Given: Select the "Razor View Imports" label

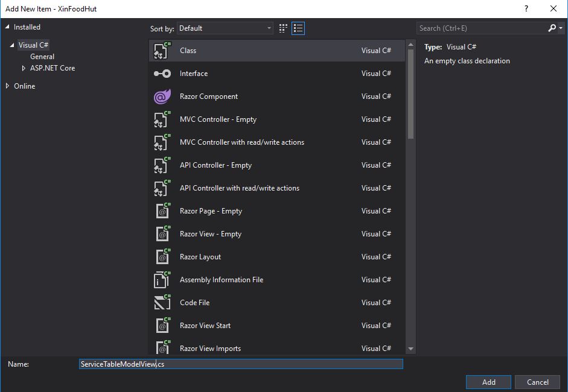Looking at the screenshot, I should point(210,348).
